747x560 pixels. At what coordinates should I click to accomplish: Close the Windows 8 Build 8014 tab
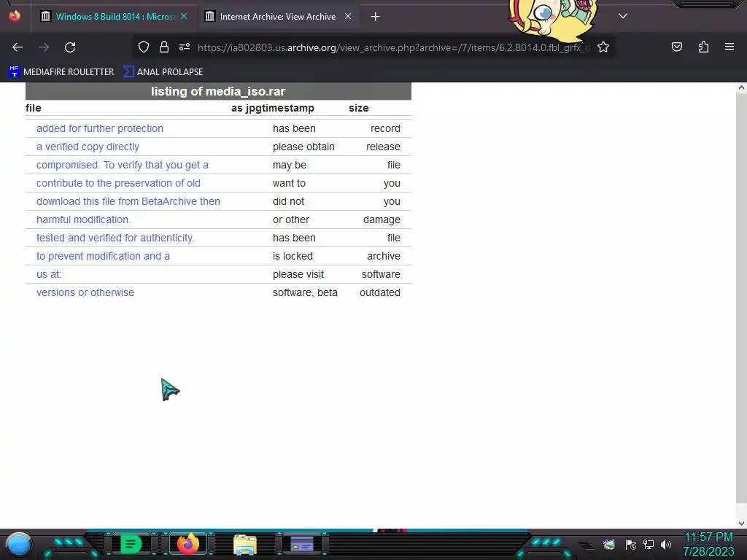point(184,16)
